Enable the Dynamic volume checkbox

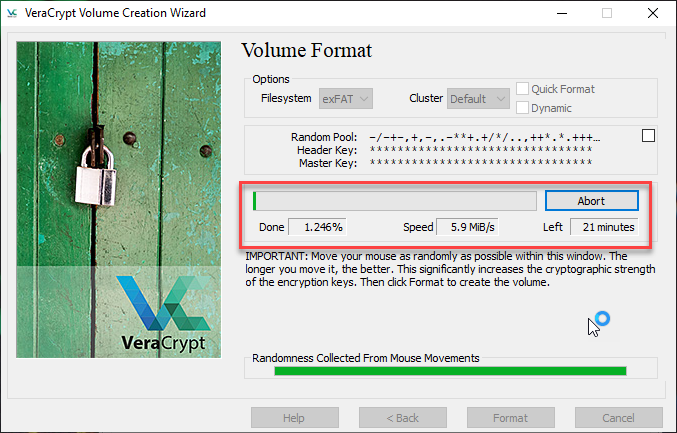tap(523, 108)
